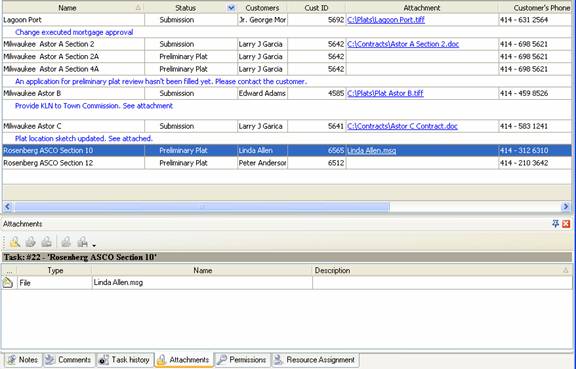Open the Astor C Contract.doc link
576x369 pixels.
[402, 126]
